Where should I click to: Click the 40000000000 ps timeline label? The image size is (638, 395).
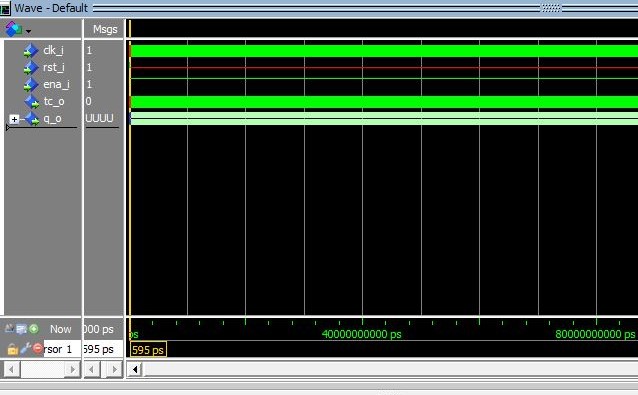click(361, 334)
